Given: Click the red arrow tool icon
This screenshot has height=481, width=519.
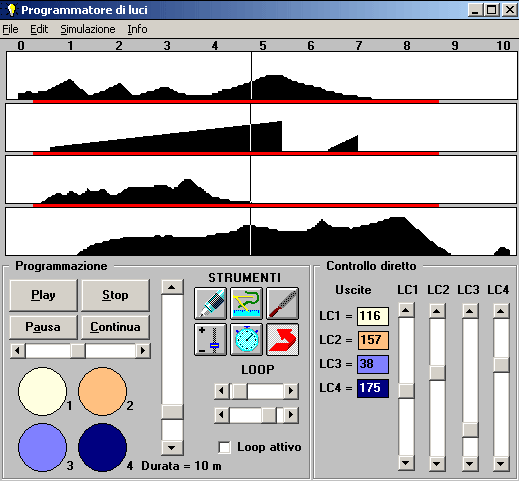Looking at the screenshot, I should 282,339.
